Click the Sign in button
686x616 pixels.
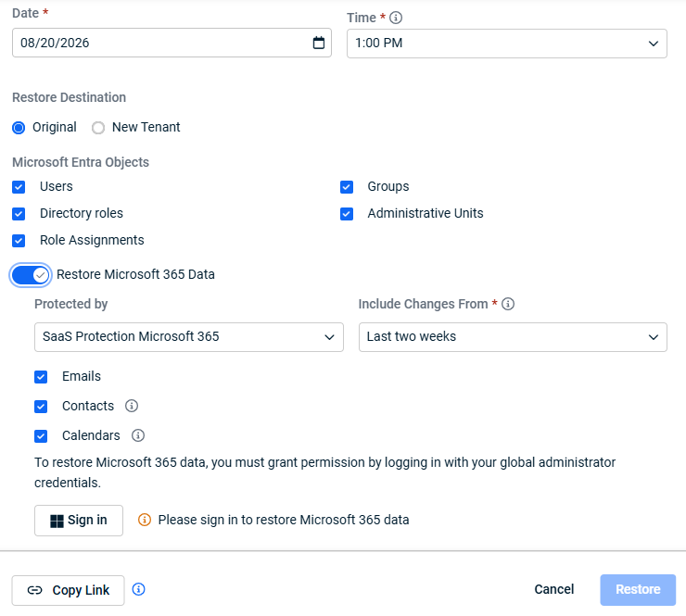79,521
